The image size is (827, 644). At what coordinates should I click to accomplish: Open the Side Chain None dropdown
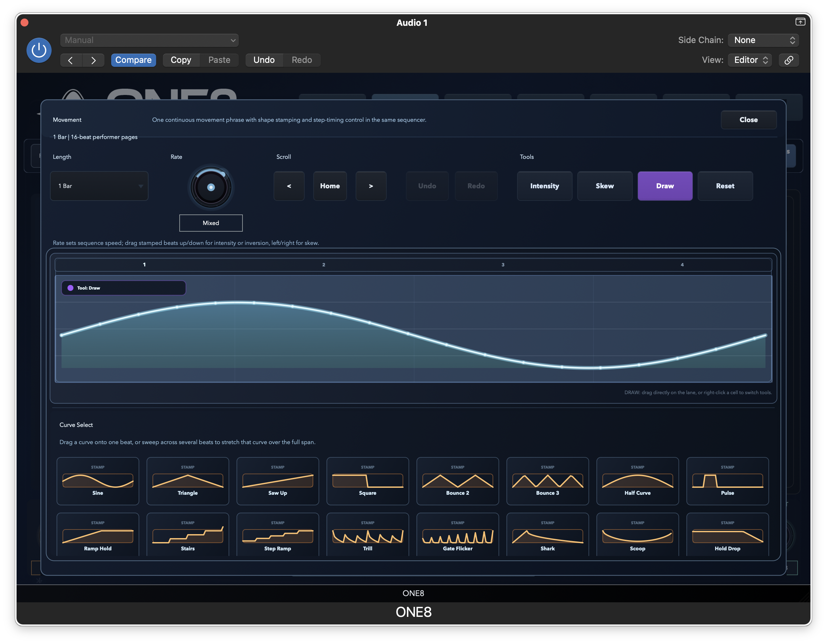point(763,40)
